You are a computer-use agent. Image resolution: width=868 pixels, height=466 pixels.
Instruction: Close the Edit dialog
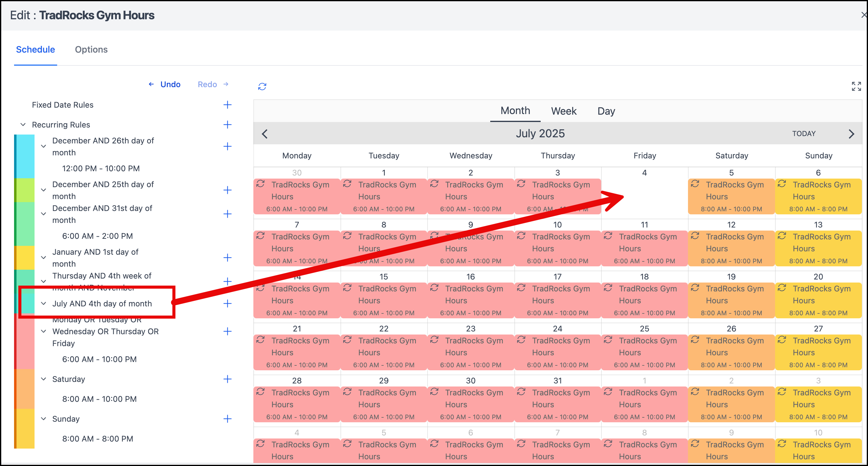pyautogui.click(x=864, y=15)
